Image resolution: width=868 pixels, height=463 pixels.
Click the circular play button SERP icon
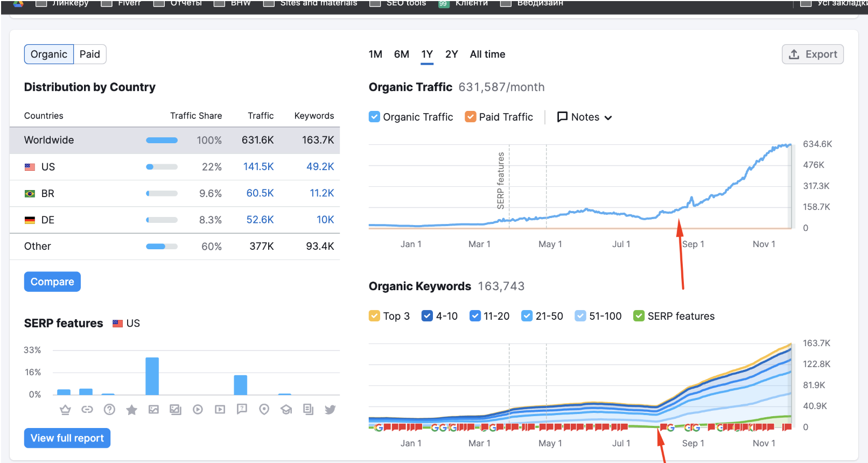tap(198, 410)
